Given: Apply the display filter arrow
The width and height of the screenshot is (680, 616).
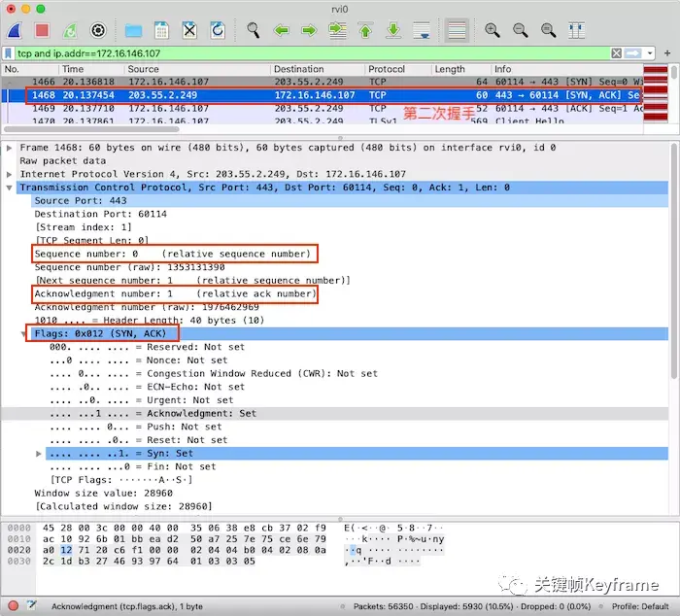Looking at the screenshot, I should pyautogui.click(x=633, y=53).
